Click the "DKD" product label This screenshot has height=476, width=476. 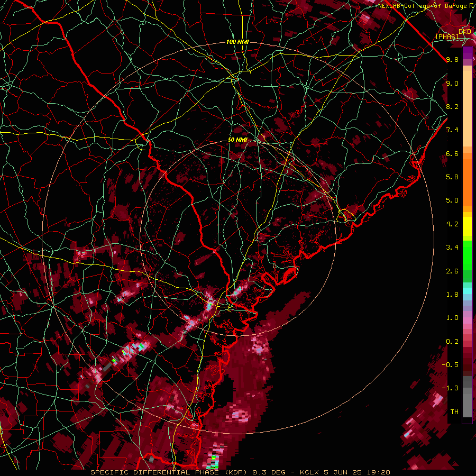465,32
